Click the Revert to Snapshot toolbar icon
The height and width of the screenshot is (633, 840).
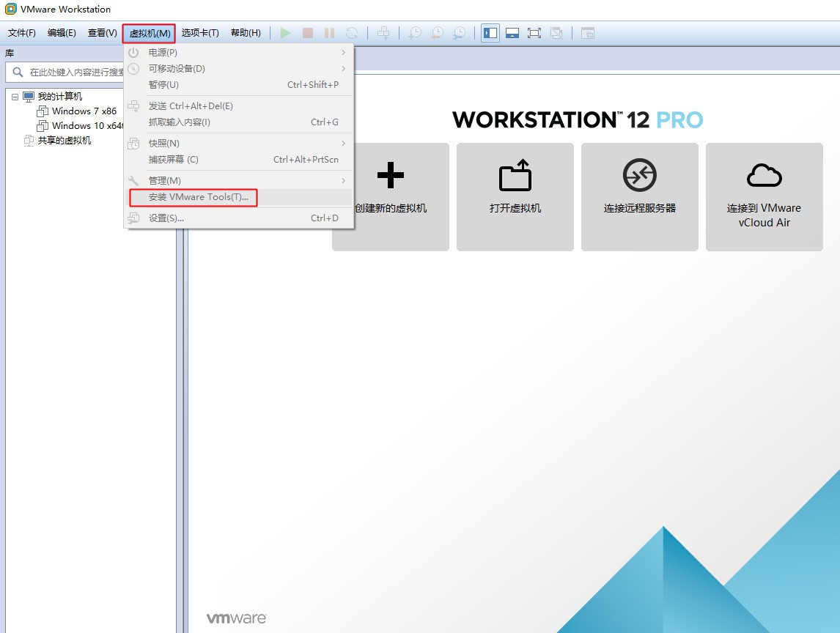click(437, 33)
